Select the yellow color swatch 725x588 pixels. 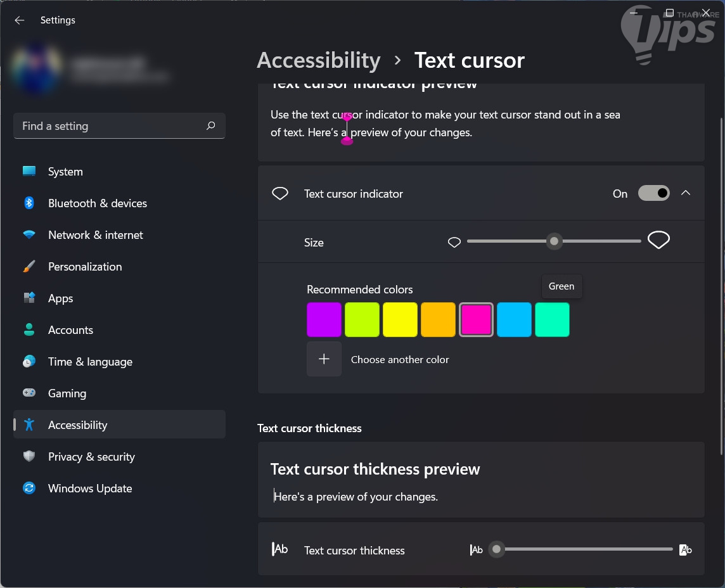(400, 319)
